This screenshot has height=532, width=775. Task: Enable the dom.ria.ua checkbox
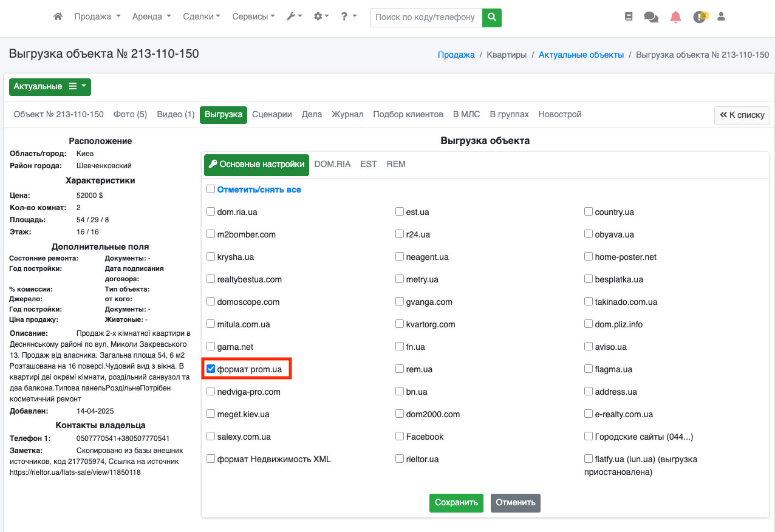click(x=211, y=211)
